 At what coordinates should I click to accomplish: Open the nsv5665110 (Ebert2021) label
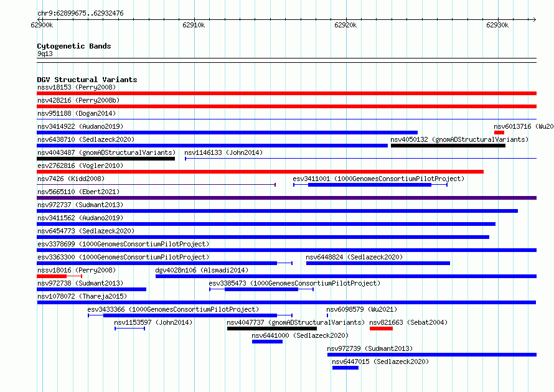pyautogui.click(x=78, y=192)
